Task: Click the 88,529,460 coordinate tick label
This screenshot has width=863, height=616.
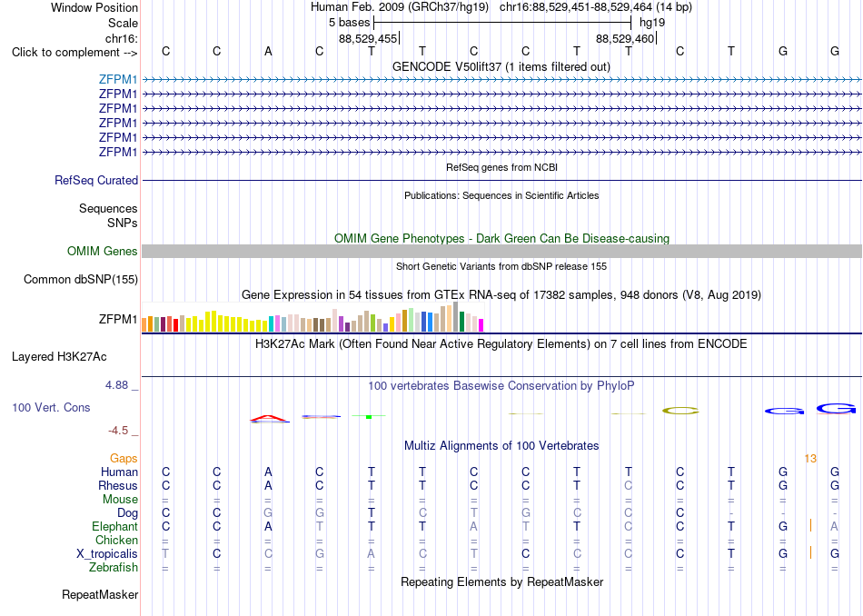Action: pyautogui.click(x=625, y=38)
